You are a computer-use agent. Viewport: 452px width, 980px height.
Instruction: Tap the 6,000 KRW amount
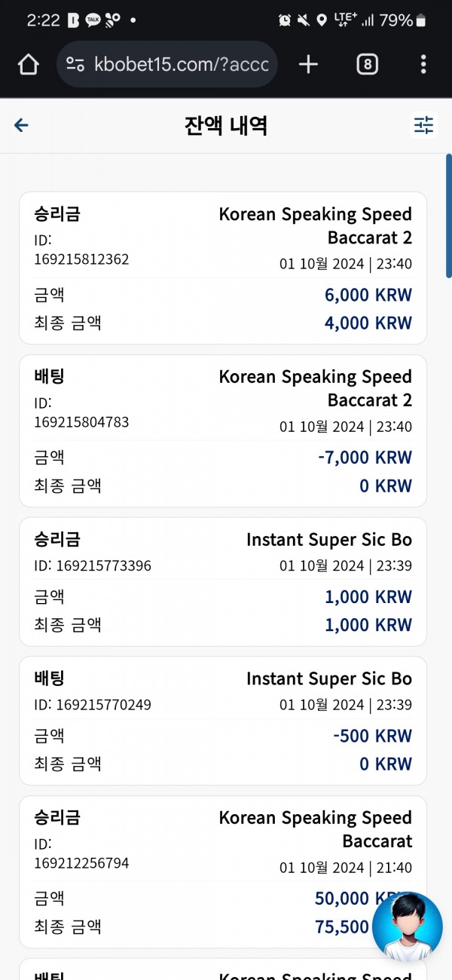(368, 295)
